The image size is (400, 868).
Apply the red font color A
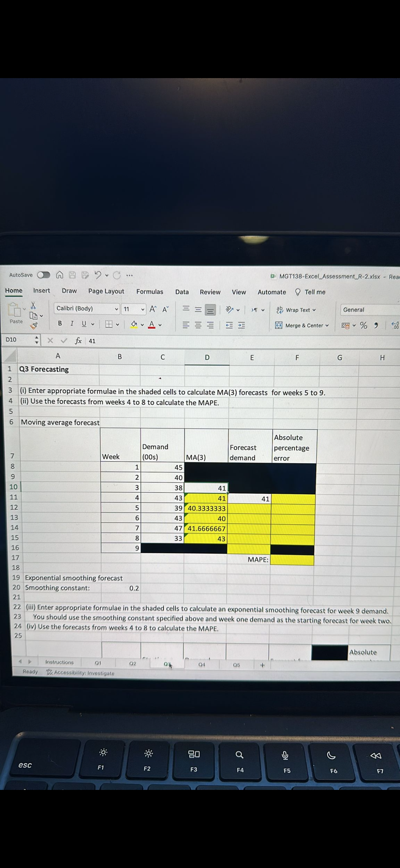click(152, 324)
